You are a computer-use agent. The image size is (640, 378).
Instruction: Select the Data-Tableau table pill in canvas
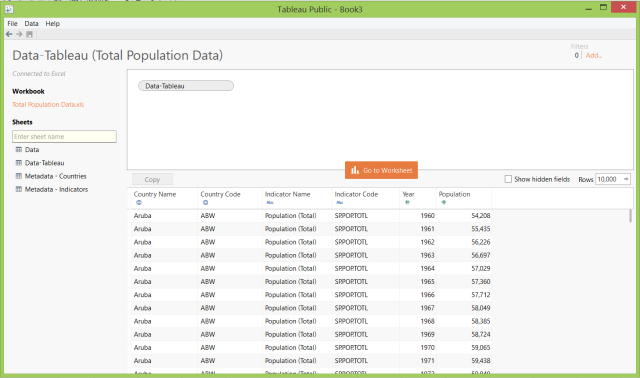[186, 86]
